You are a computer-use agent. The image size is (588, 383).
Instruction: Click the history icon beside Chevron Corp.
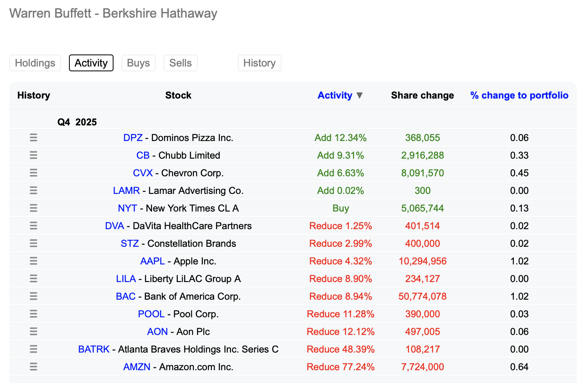33,173
